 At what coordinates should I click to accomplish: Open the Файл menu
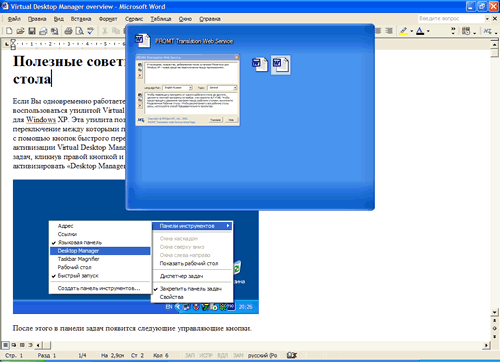[x=14, y=19]
